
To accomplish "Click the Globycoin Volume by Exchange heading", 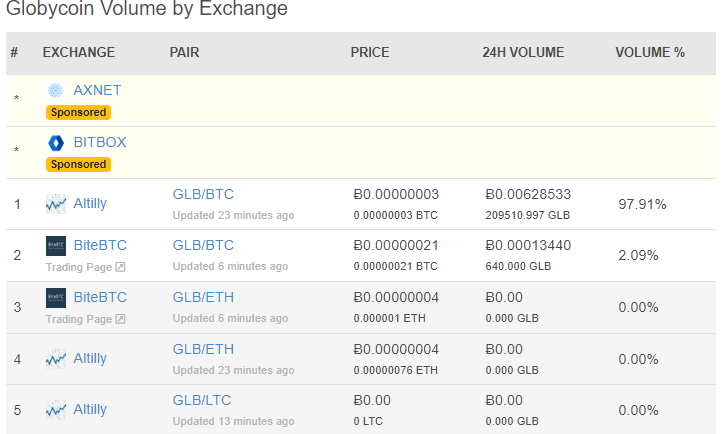I will [x=147, y=9].
